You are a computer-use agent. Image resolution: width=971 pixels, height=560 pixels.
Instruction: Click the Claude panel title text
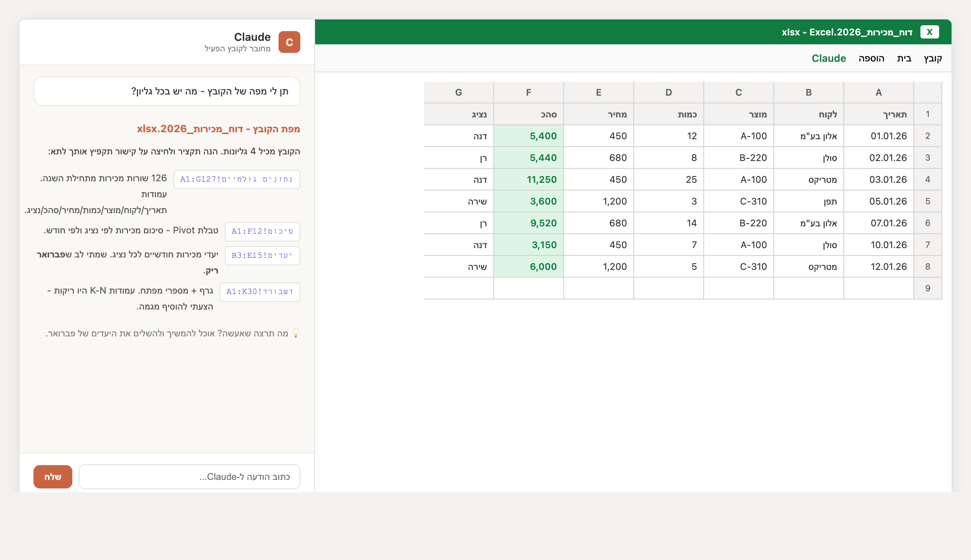[252, 37]
